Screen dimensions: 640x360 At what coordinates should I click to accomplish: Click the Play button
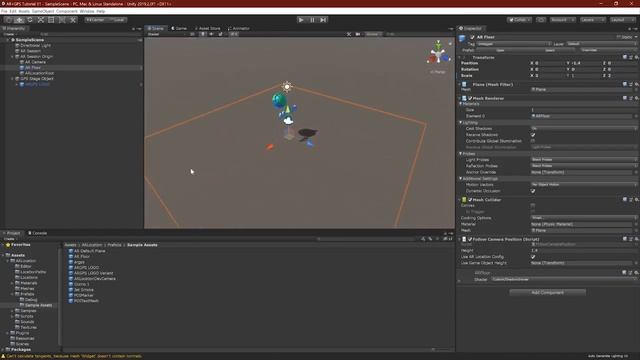pyautogui.click(x=301, y=20)
